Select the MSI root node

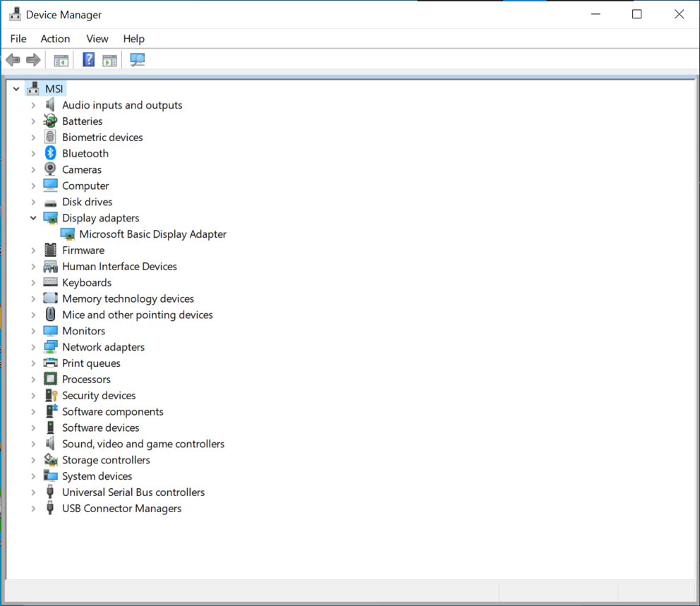[53, 87]
